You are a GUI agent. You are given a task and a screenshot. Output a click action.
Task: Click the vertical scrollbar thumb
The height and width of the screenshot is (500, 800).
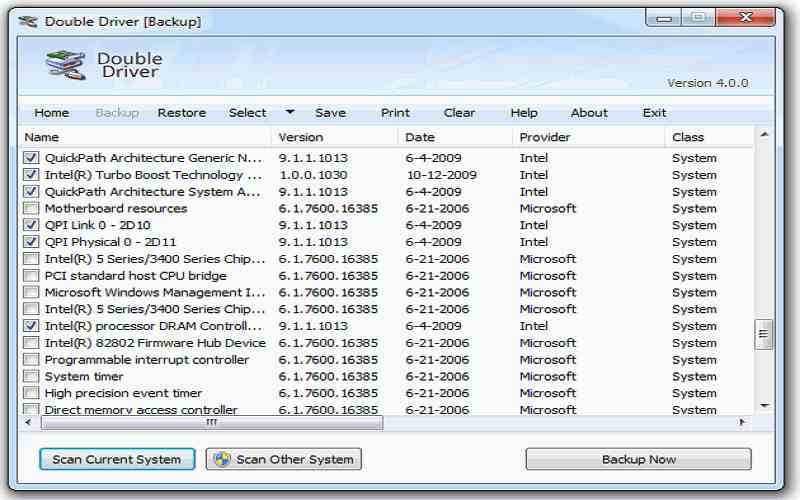[764, 334]
